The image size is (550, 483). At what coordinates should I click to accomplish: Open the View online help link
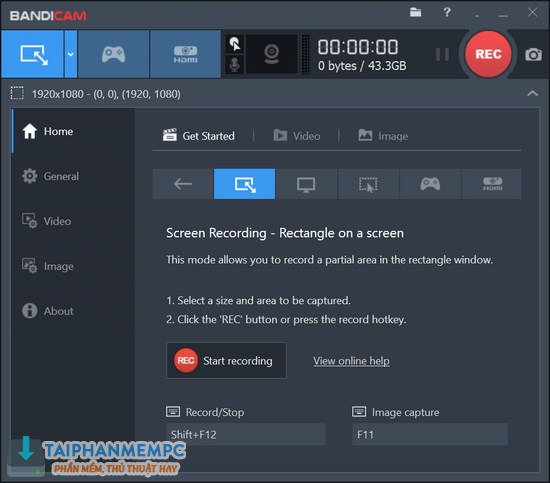[351, 361]
